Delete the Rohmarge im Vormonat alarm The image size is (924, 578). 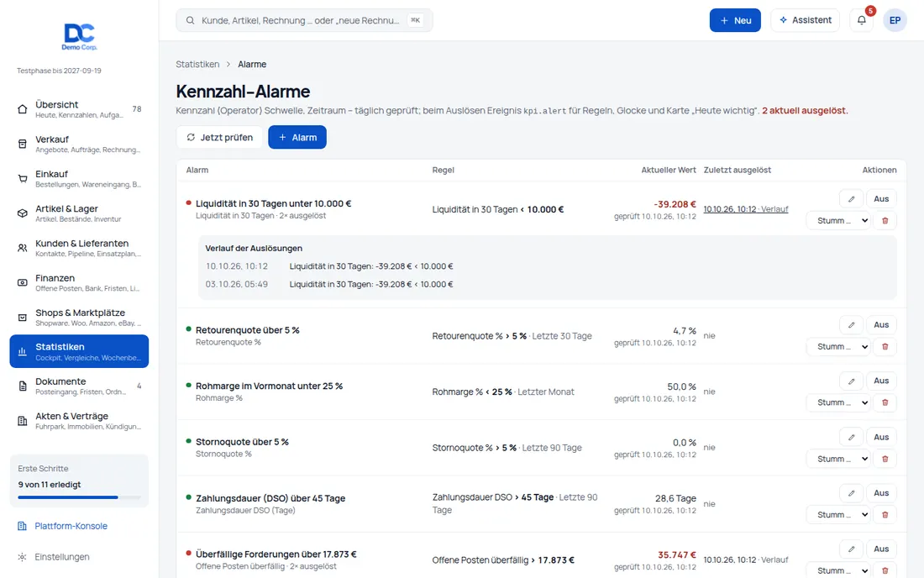click(885, 402)
